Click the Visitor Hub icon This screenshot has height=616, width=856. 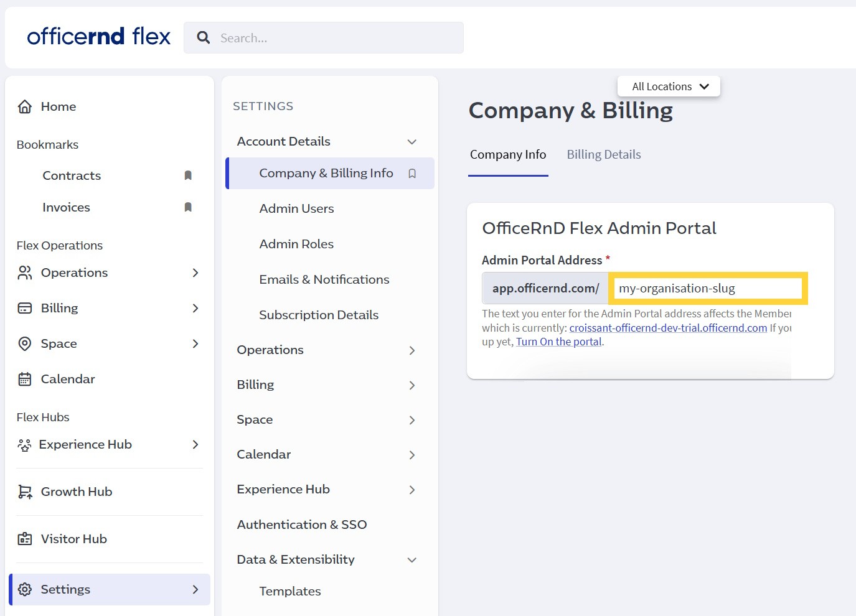click(x=24, y=539)
